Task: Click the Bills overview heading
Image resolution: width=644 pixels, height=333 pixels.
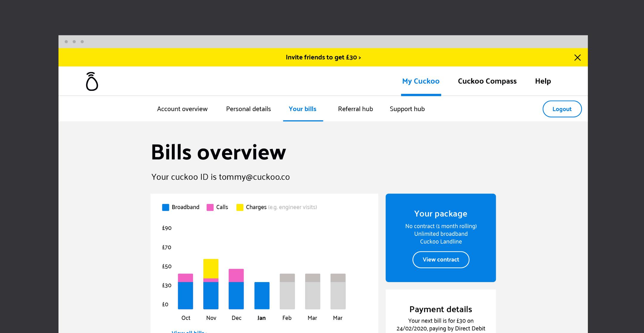Action: coord(219,152)
